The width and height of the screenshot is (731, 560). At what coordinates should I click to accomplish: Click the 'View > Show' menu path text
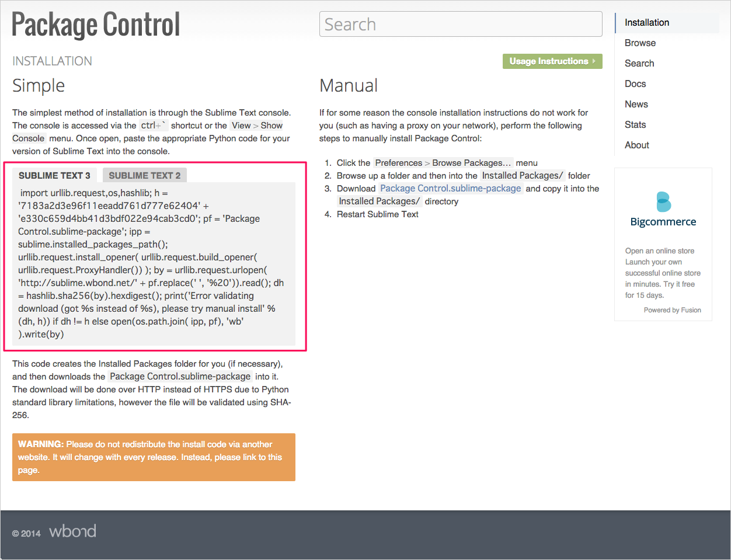click(257, 126)
